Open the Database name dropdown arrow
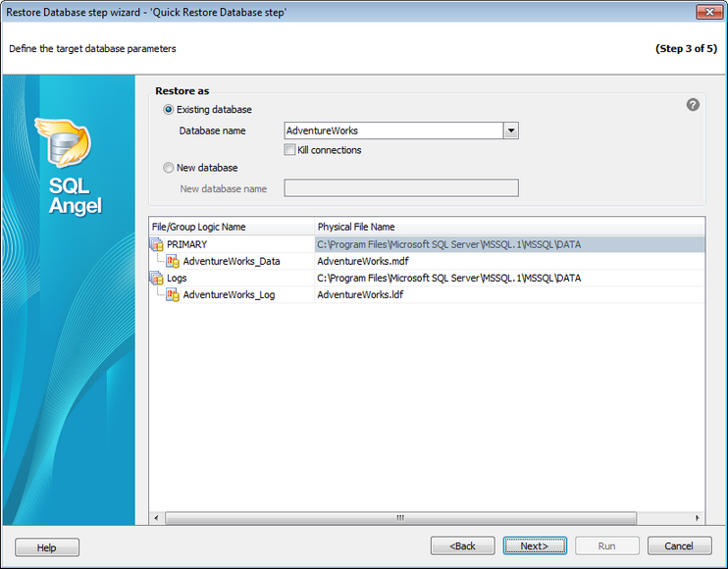Screen dimensions: 728x569 511,130
